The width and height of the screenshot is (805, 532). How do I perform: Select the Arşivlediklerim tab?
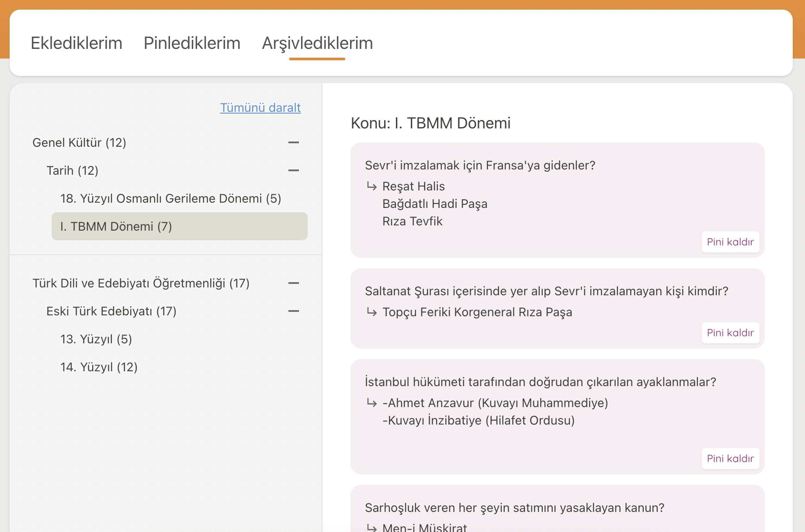(x=317, y=43)
